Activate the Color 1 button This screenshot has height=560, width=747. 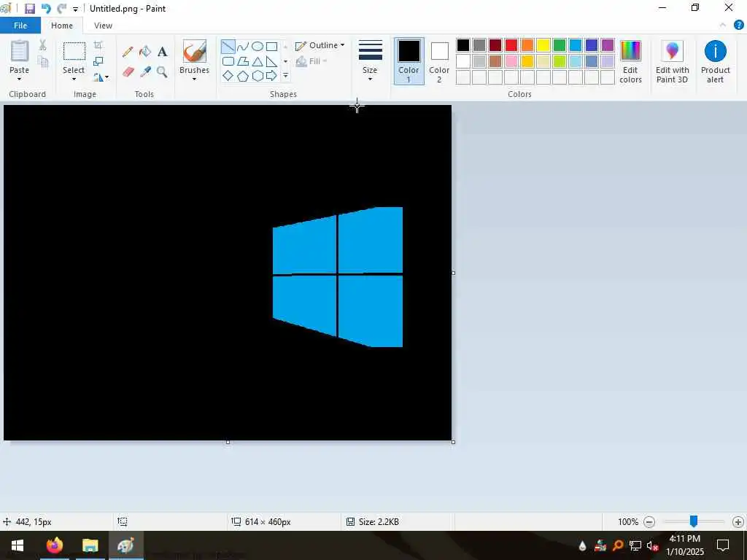[409, 61]
